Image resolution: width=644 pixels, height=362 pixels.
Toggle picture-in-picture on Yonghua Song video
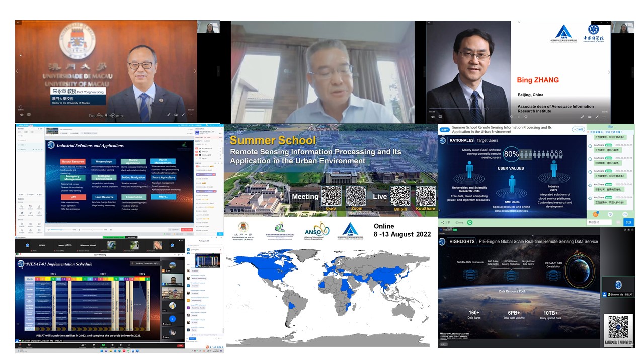click(x=176, y=115)
